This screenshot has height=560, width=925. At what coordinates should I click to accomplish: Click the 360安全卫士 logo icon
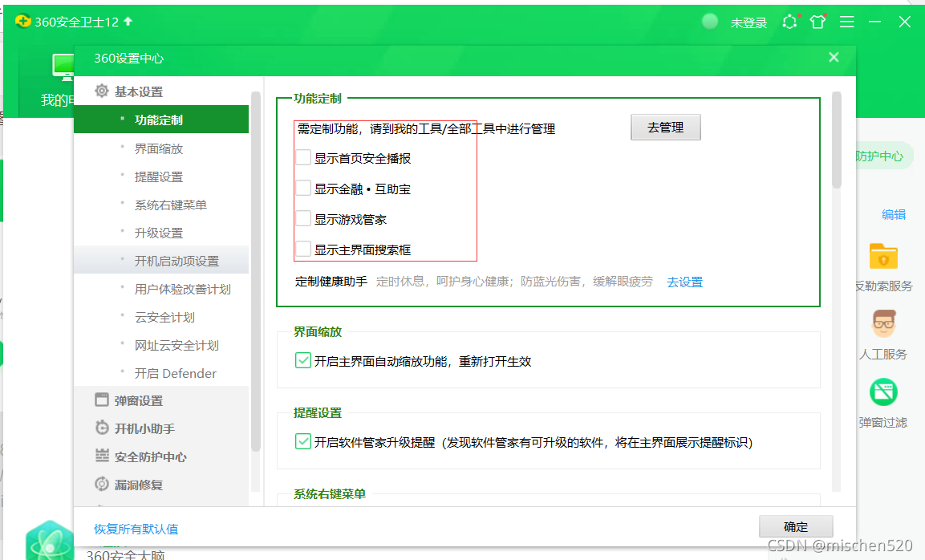(x=23, y=21)
